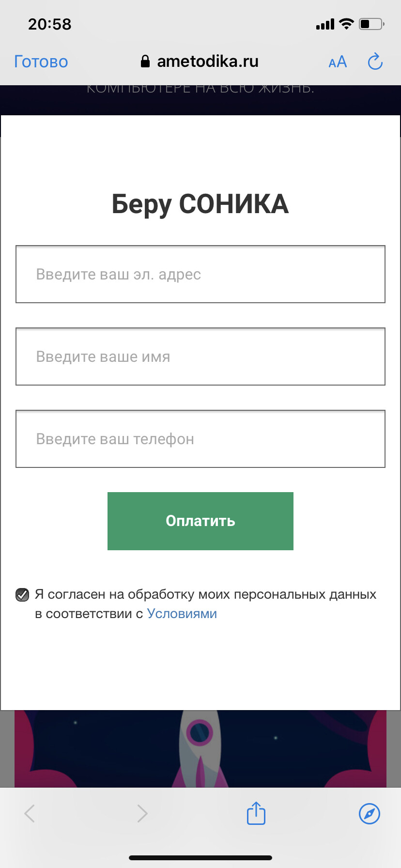Open in Safari via compass icon
This screenshot has width=401, height=868.
[370, 813]
